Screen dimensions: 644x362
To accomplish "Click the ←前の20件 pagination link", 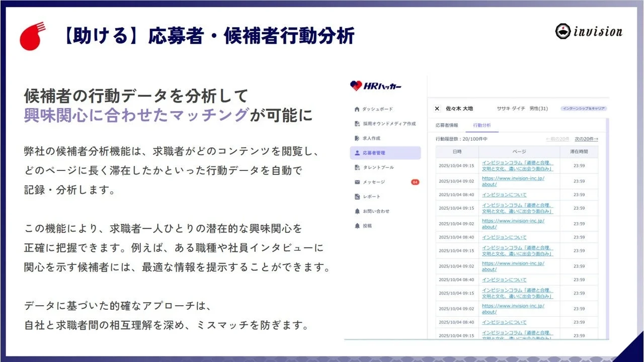I will [557, 139].
